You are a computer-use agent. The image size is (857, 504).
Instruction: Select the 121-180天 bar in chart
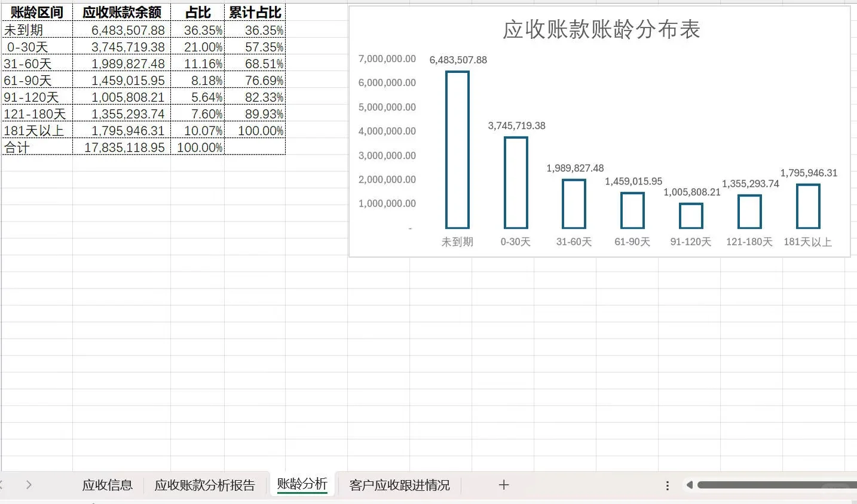point(749,212)
